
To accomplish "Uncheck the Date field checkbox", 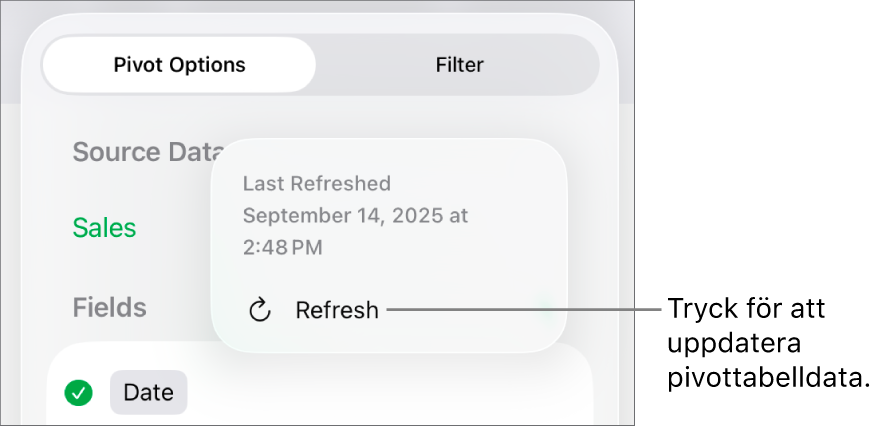I will coord(79,393).
